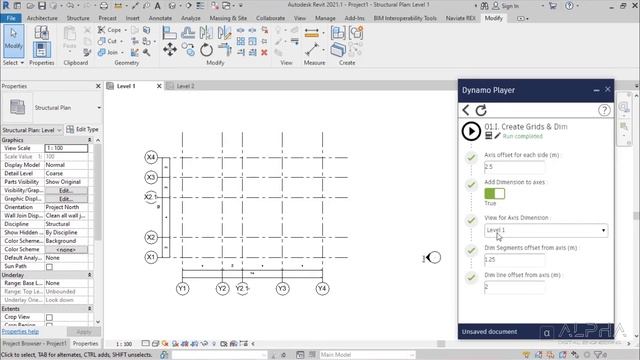The width and height of the screenshot is (640, 360).
Task: Click the Cut geometry tool
Action: pos(107,41)
